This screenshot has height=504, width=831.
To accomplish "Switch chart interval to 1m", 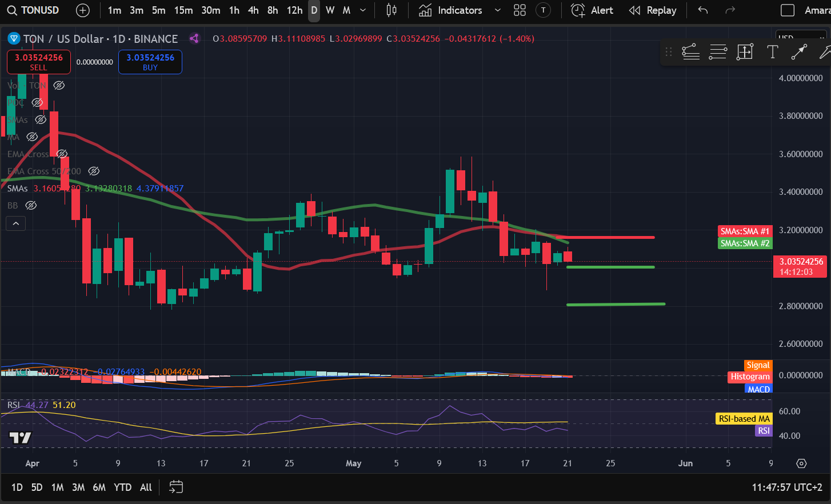I will 114,10.
